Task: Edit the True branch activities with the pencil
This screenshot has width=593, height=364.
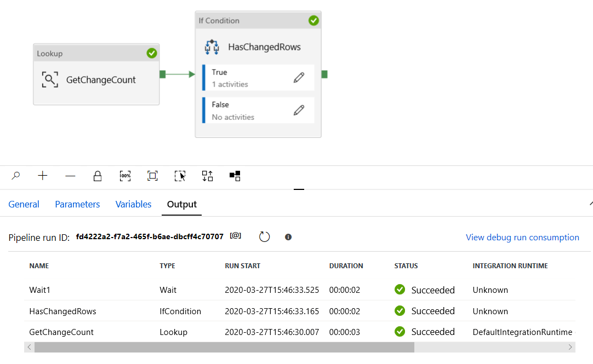Action: 299,77
